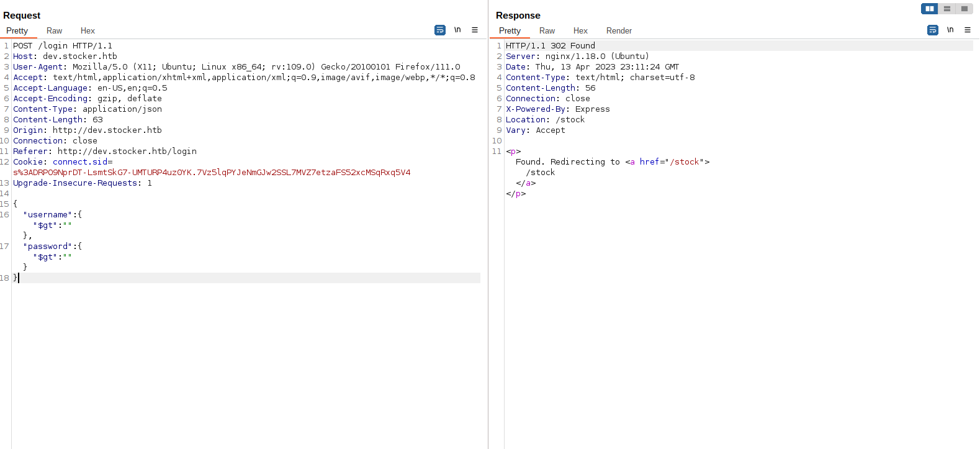Screen dimensions: 980x449
Task: Switch to the Response Pretty tab
Action: pos(510,30)
